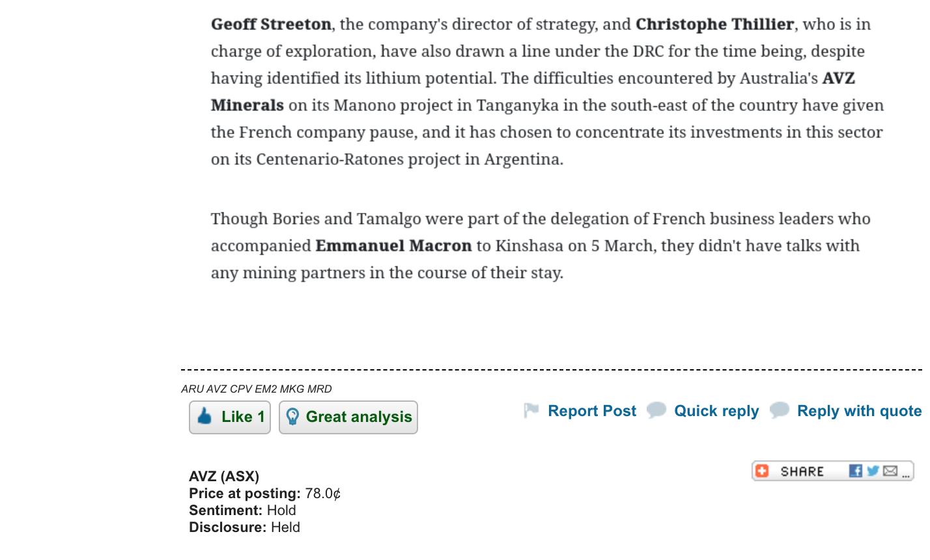Click the SHARE text on share widget
This screenshot has height=560, width=930.
click(x=802, y=471)
